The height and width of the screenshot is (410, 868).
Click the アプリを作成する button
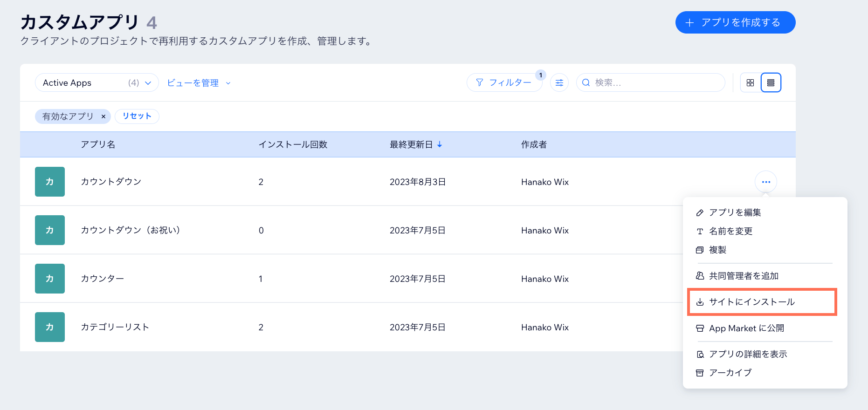pos(735,22)
